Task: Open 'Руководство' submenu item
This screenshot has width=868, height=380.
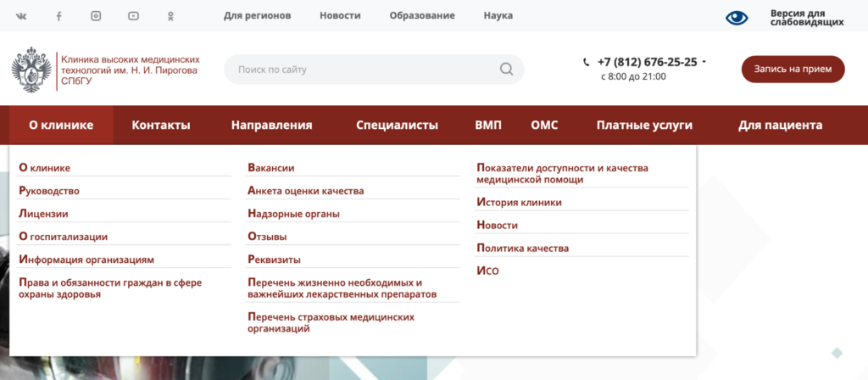Action: click(49, 191)
